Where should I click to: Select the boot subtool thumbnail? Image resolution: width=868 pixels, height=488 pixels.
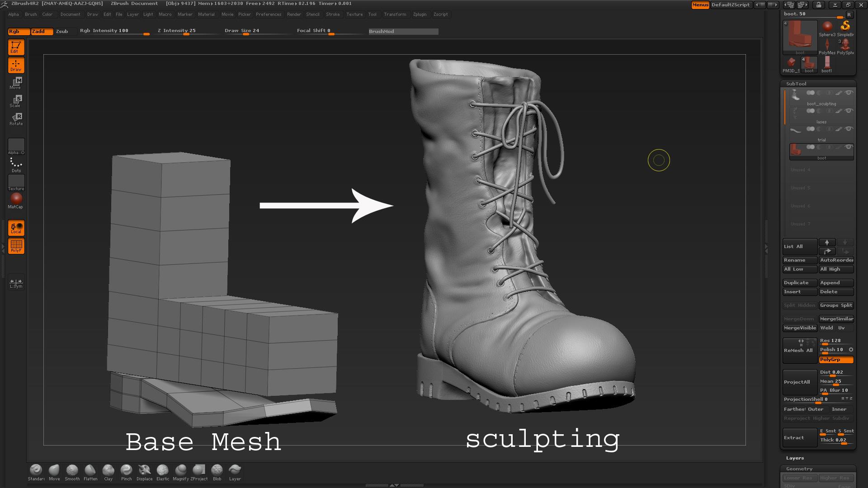[795, 149]
